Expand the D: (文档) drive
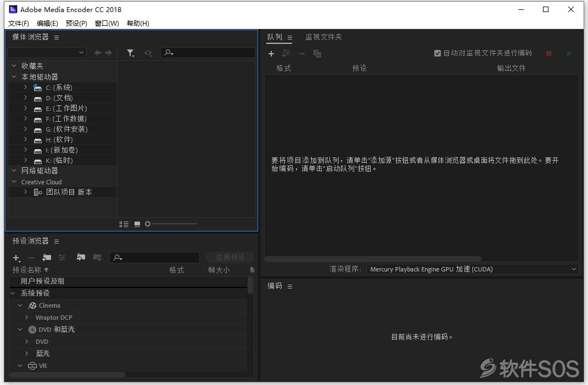Image resolution: width=588 pixels, height=385 pixels. (25, 98)
